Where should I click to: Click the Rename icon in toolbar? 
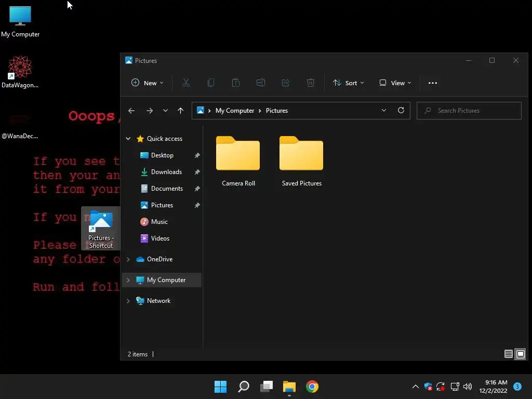(x=261, y=83)
